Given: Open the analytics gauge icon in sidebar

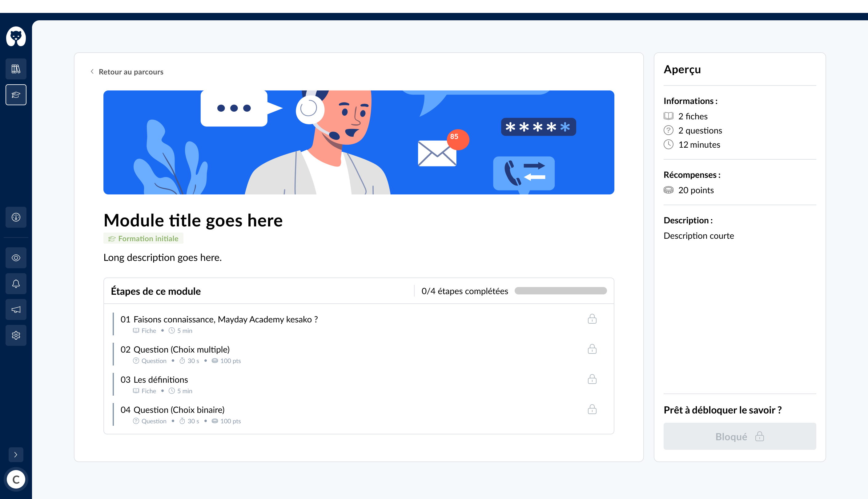Looking at the screenshot, I should pos(16,217).
